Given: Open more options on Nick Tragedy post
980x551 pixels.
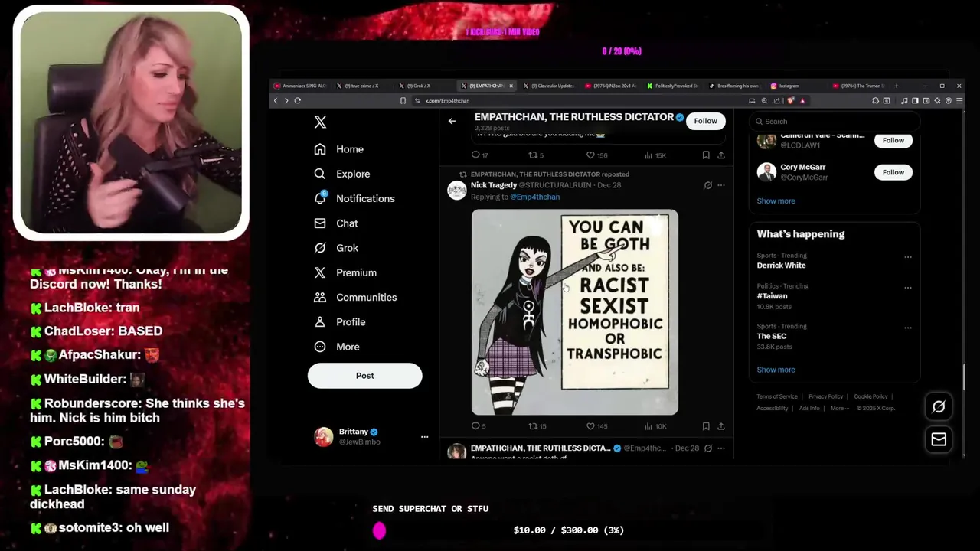Looking at the screenshot, I should coord(721,185).
